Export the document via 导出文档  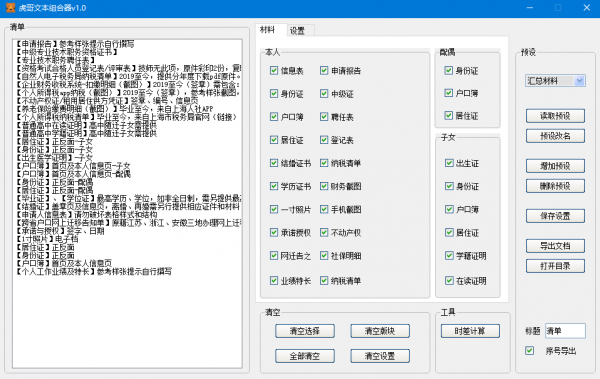click(x=555, y=246)
